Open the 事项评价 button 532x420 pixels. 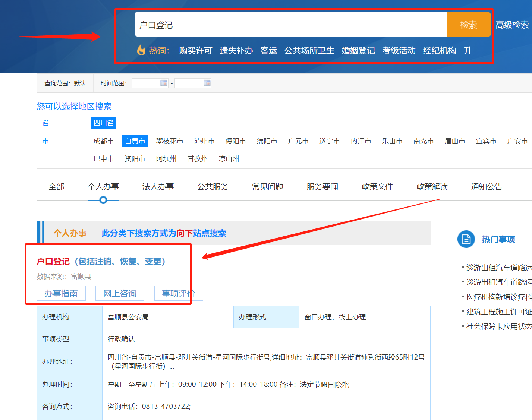coord(179,294)
